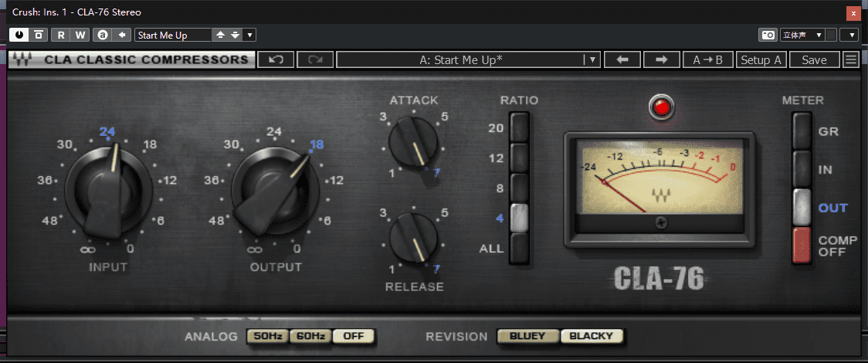Viewport: 868px width, 363px height.
Task: Click the OUTPUT knob
Action: click(275, 191)
